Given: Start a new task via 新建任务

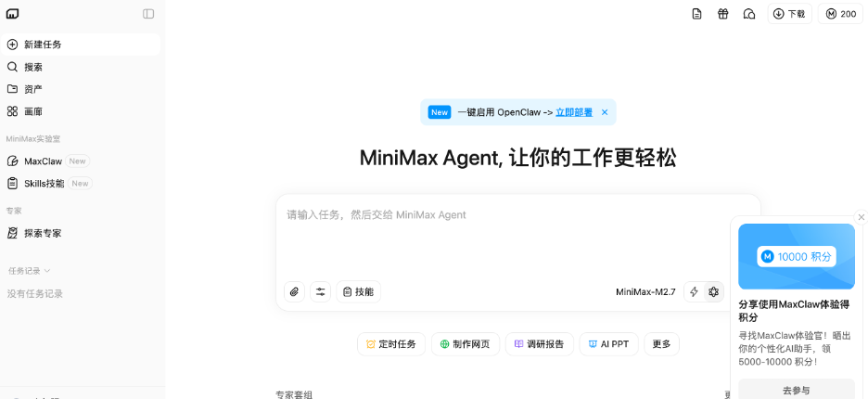Looking at the screenshot, I should (81, 45).
